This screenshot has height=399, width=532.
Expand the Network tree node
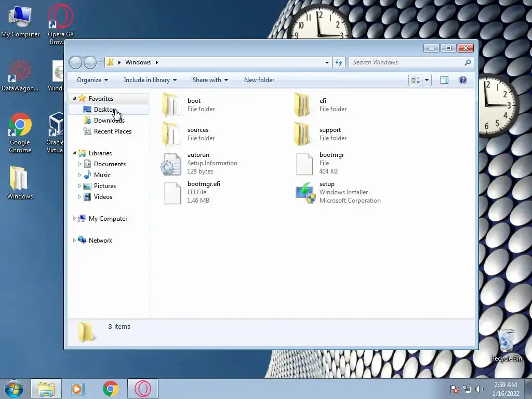(x=74, y=240)
